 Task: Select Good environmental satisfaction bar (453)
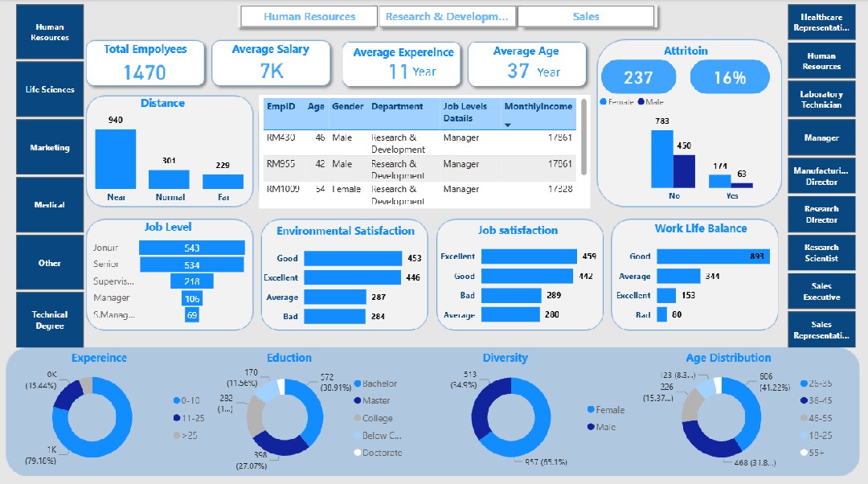353,258
